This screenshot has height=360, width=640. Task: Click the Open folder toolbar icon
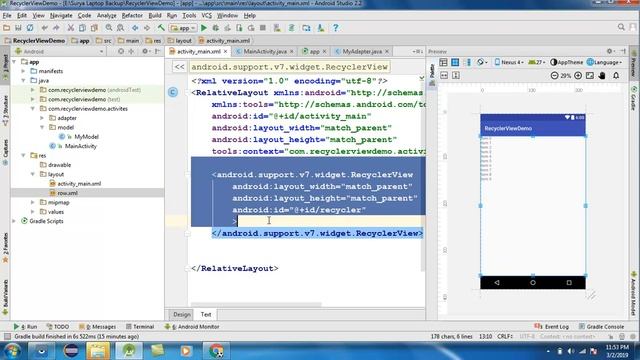coord(7,28)
